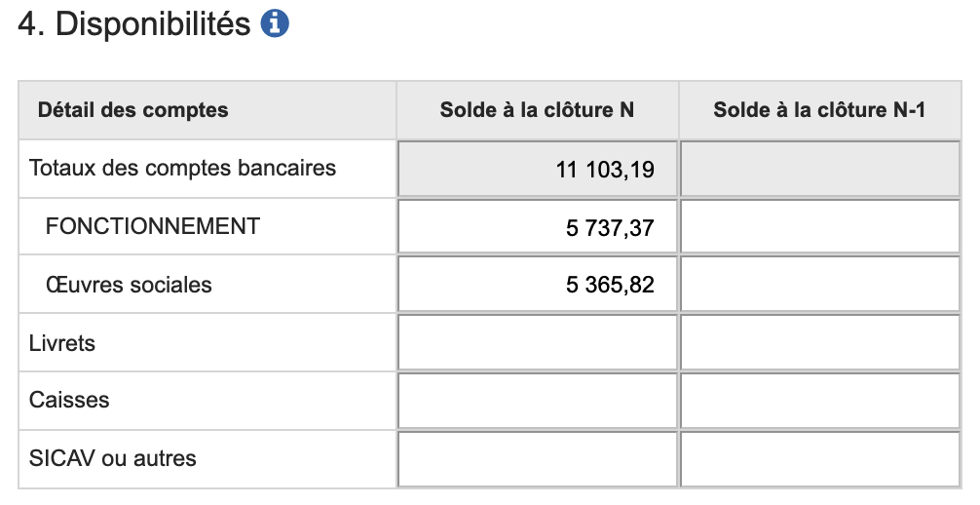Click the 'Solde à la clôture N' header
The width and height of the screenshot is (980, 505).
click(537, 110)
